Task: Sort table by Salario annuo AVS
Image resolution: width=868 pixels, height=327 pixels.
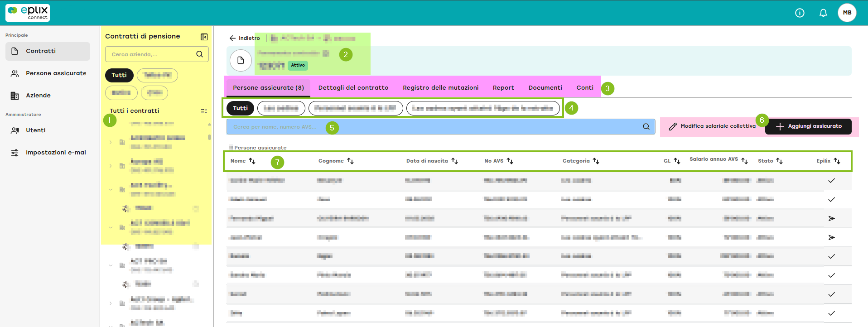Action: [x=744, y=161]
